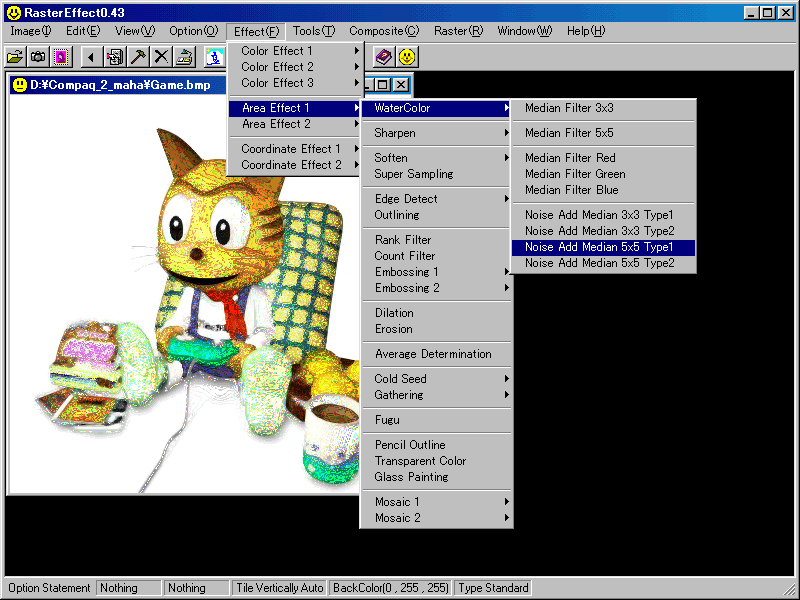Choose the Outlining effect

437,215
